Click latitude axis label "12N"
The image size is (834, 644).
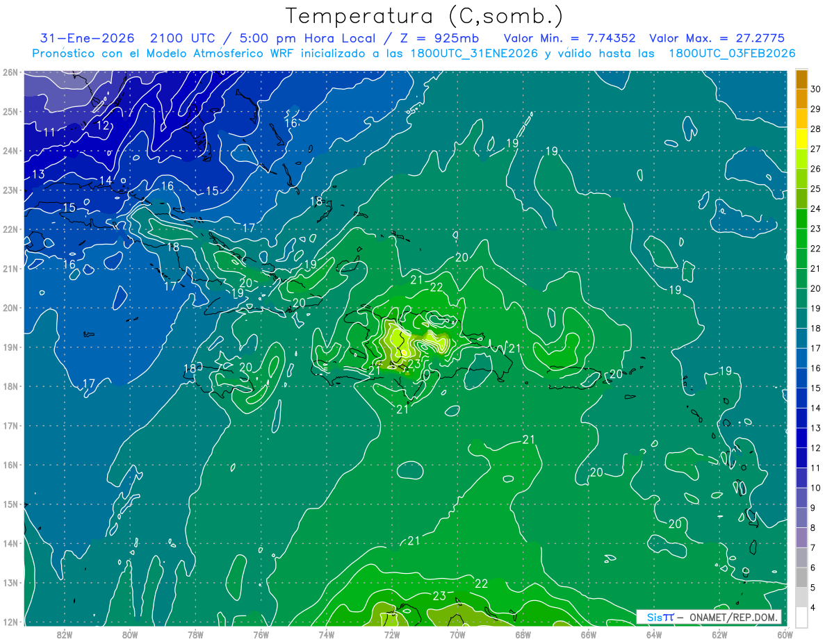[x=10, y=622]
